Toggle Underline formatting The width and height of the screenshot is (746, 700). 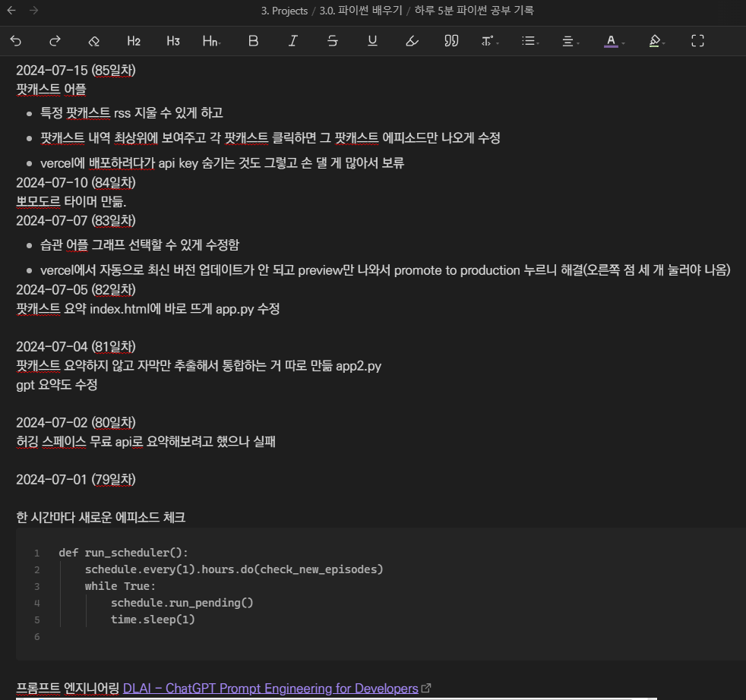(x=372, y=41)
